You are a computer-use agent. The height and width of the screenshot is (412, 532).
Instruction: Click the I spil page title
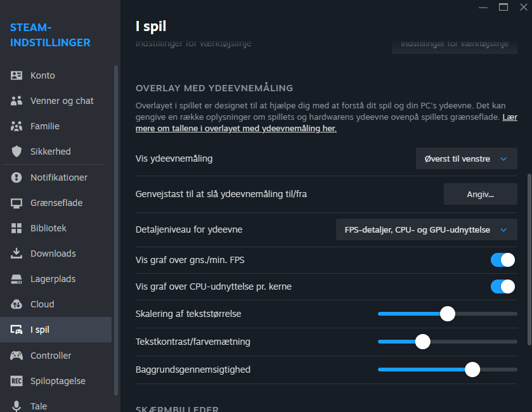[x=151, y=27]
